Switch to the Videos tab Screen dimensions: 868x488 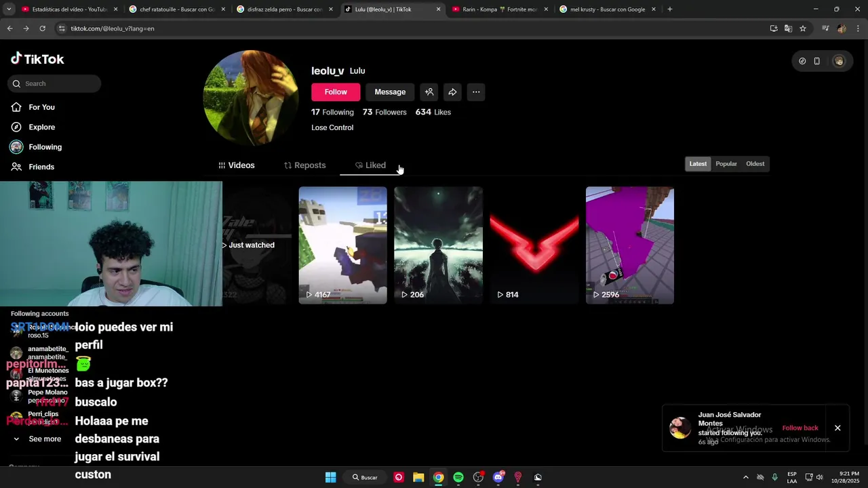coord(237,165)
